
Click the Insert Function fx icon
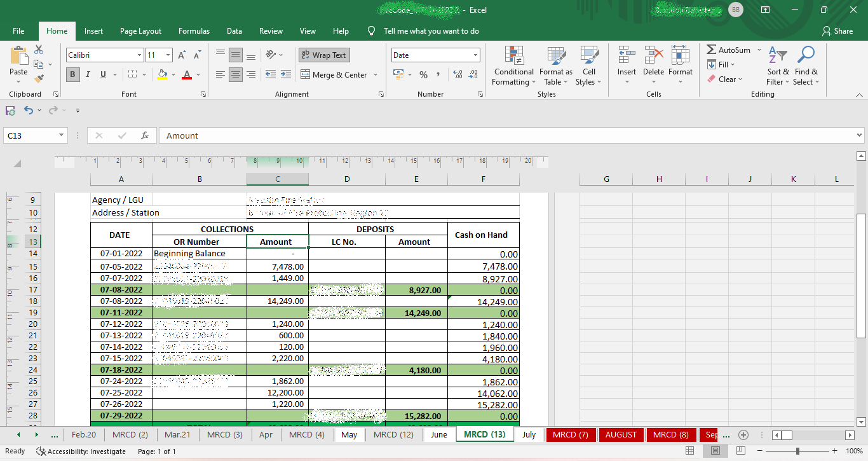pos(145,135)
